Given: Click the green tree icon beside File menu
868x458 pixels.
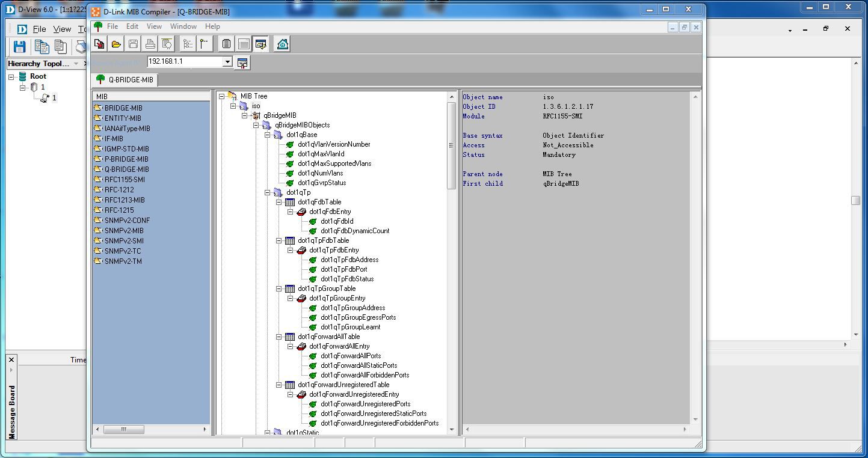Looking at the screenshot, I should [x=98, y=26].
